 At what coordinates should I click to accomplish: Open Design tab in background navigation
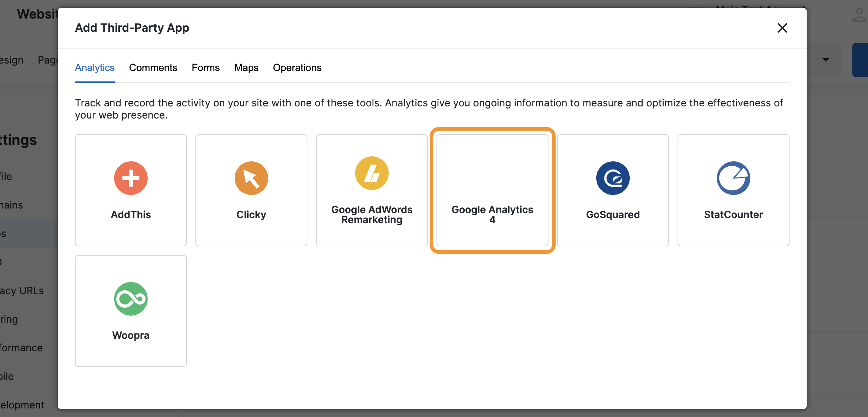click(11, 60)
